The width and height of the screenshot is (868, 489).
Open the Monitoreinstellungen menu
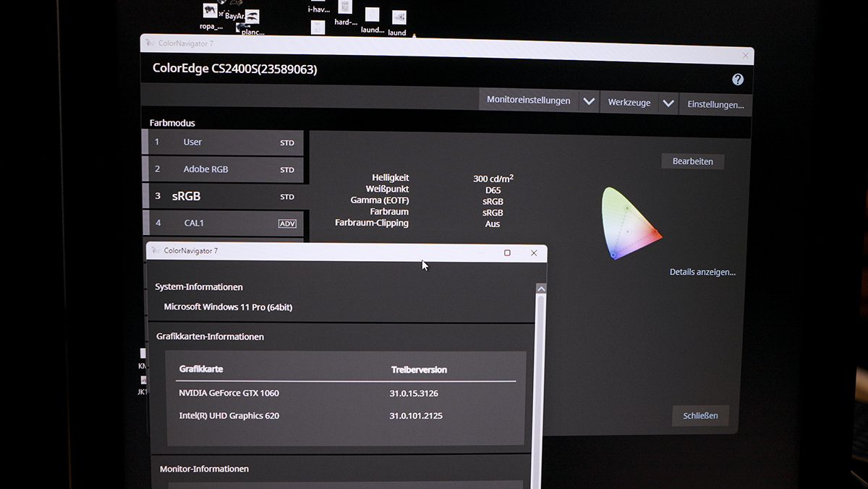[x=528, y=101]
